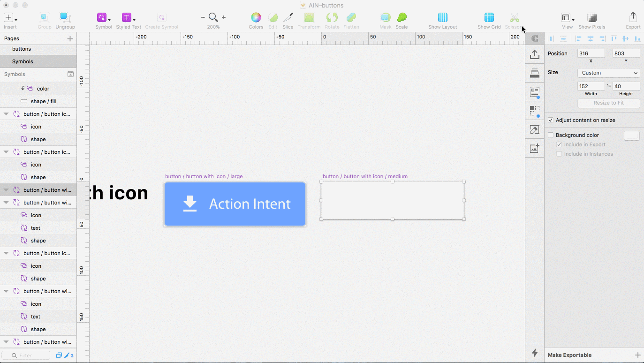
Task: Toggle the Include in Export checkbox
Action: [559, 144]
